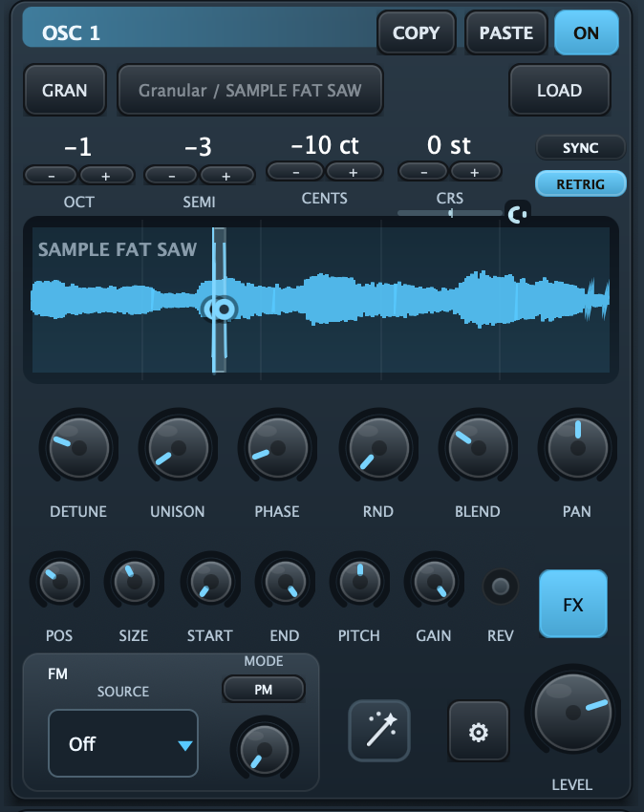
Task: Open oscillator settings gear icon
Action: (478, 732)
